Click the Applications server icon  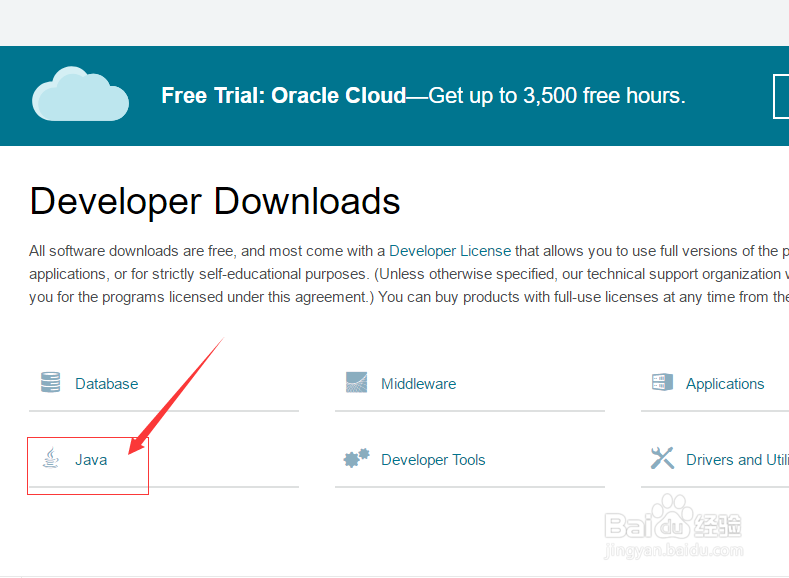pyautogui.click(x=662, y=382)
